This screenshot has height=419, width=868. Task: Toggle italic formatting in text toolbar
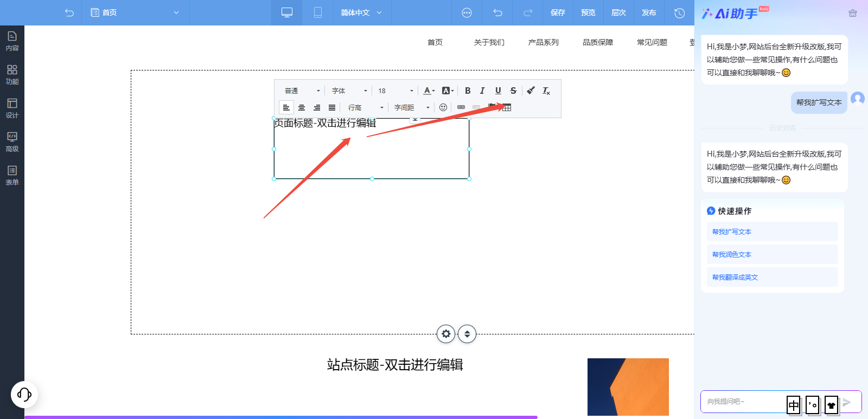482,91
